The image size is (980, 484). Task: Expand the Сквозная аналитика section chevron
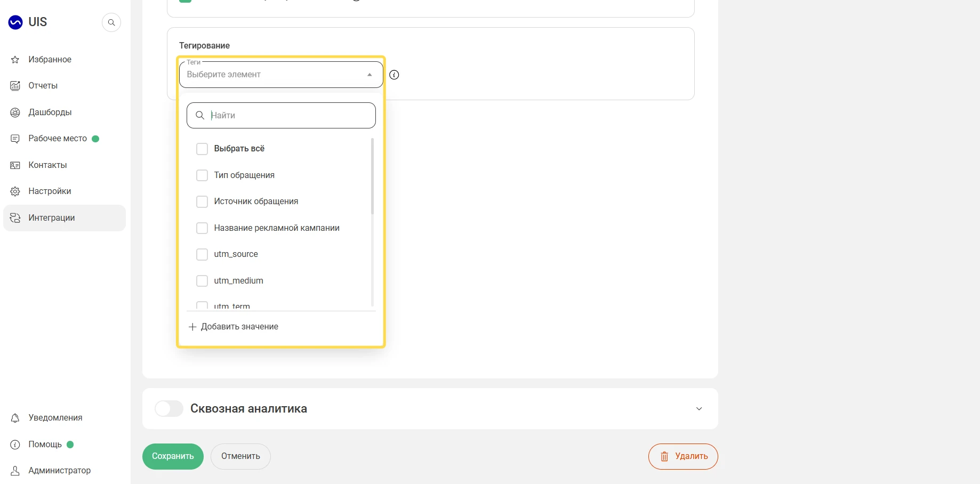(699, 409)
